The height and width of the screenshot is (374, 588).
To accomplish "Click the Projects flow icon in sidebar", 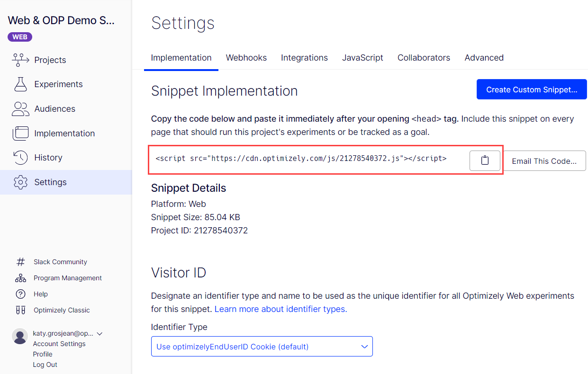I will click(20, 60).
